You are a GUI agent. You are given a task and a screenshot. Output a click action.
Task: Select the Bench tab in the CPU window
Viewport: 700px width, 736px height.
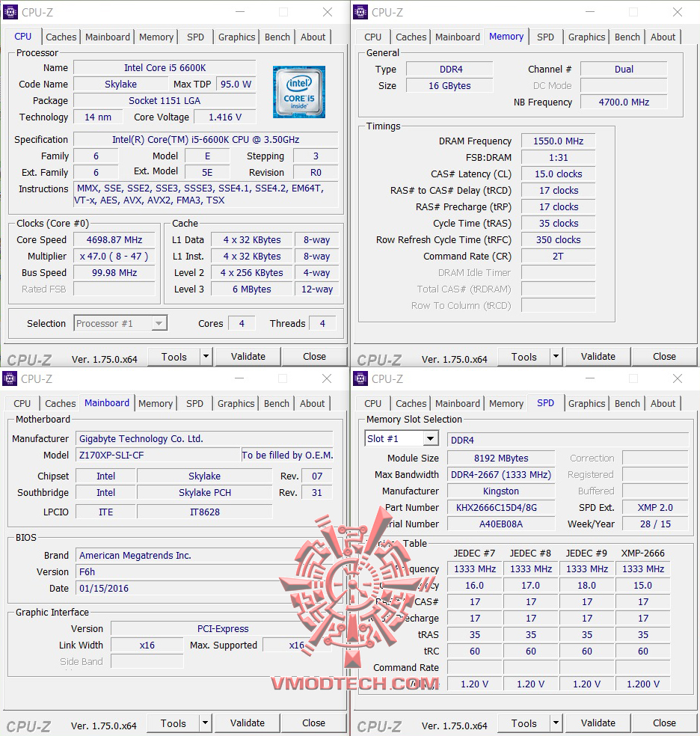277,37
